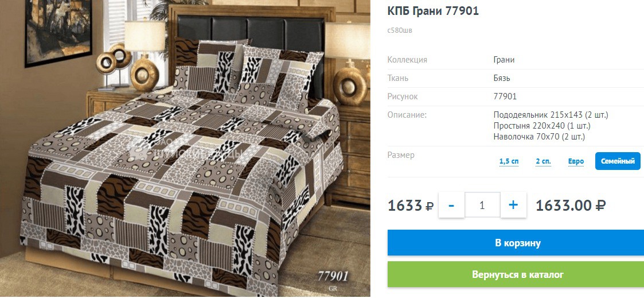Click Вернуться в каталог button

[517, 274]
